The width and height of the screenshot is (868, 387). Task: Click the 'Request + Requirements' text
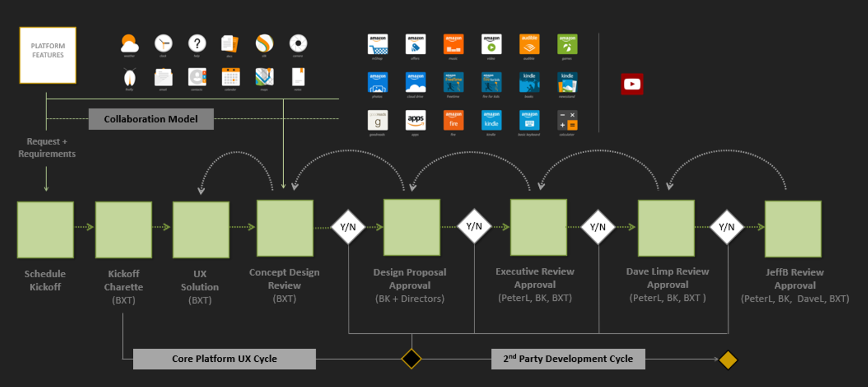47,148
